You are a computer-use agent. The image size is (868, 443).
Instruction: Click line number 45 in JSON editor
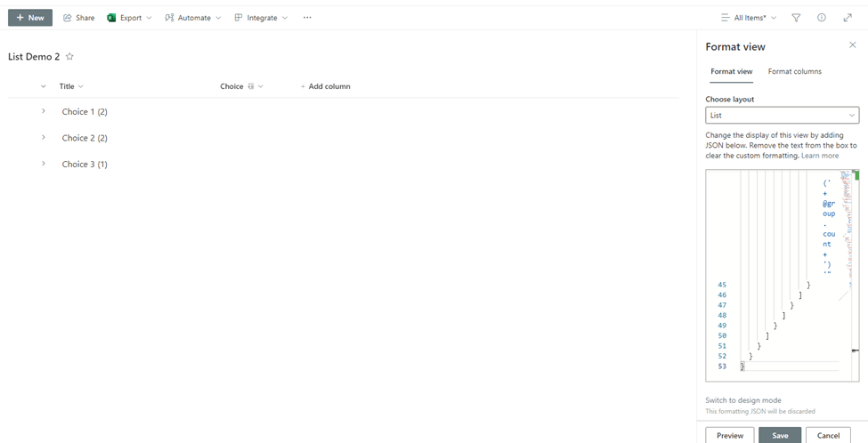point(722,285)
